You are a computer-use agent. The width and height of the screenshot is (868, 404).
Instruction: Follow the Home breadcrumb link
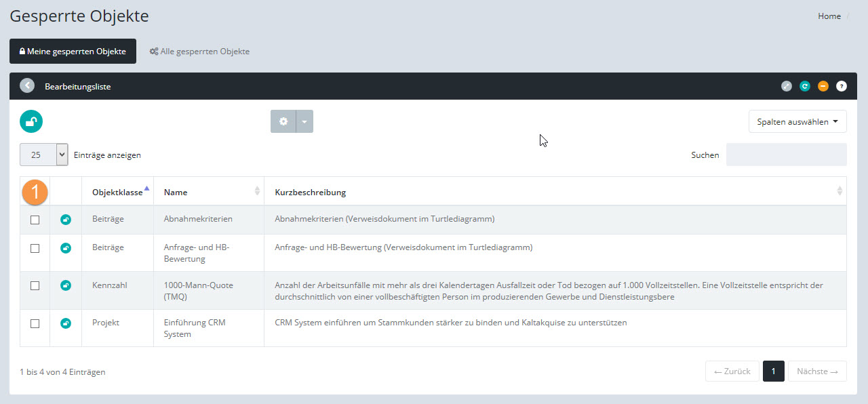829,16
